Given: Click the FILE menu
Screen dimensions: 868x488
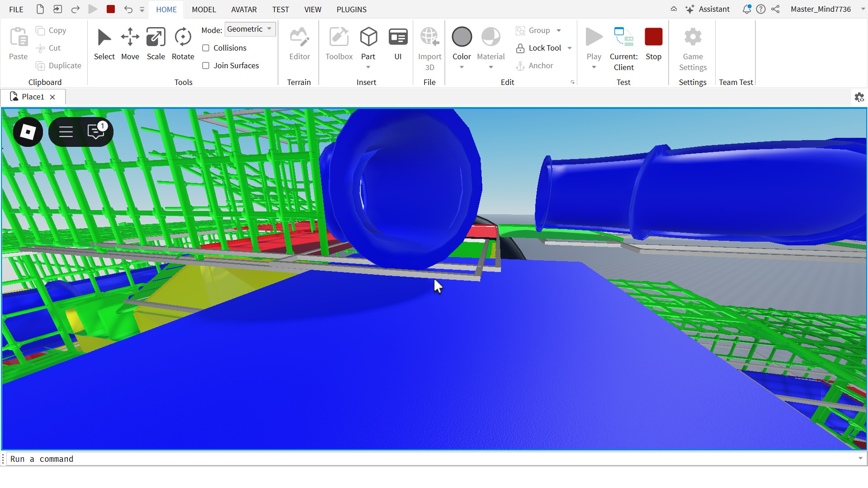Looking at the screenshot, I should coord(16,9).
